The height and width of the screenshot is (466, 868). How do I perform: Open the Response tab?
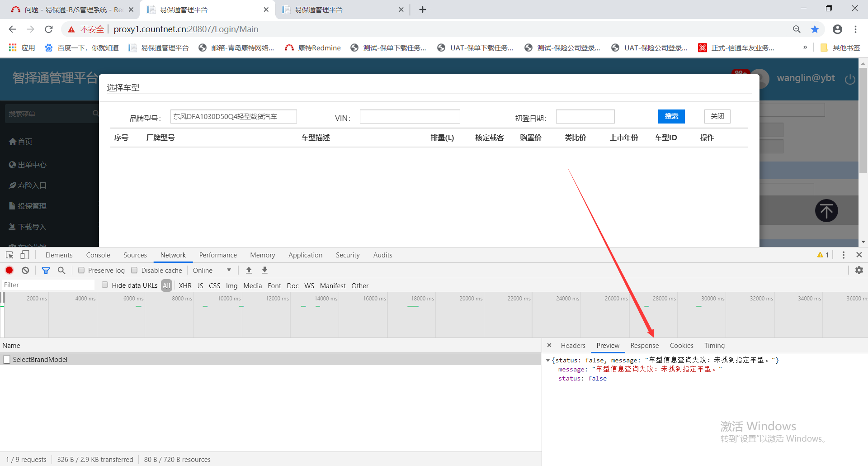(644, 346)
